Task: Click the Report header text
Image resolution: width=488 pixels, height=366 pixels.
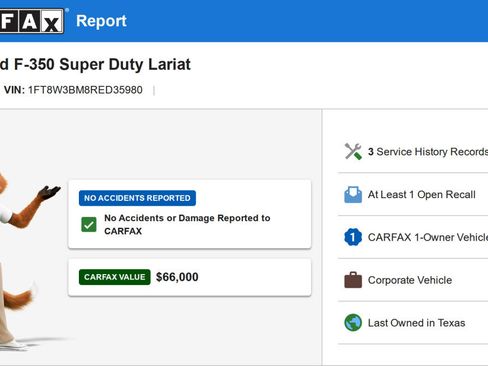Action: (101, 21)
